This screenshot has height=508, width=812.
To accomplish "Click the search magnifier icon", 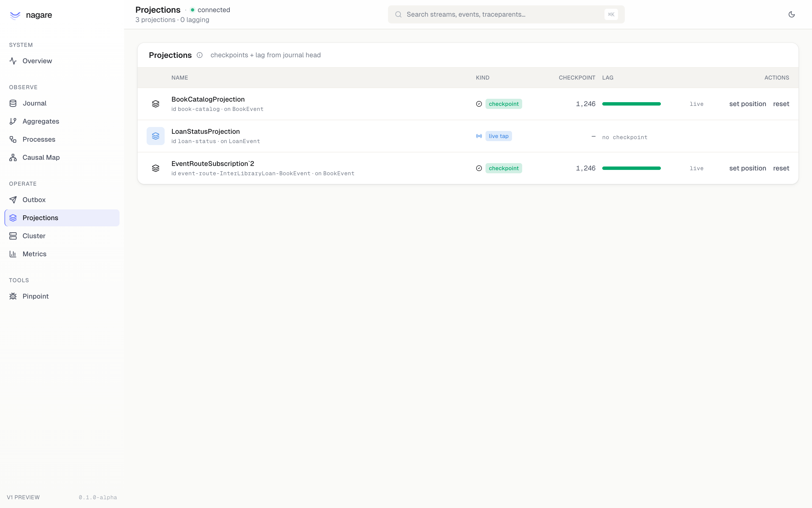I will 398,14.
